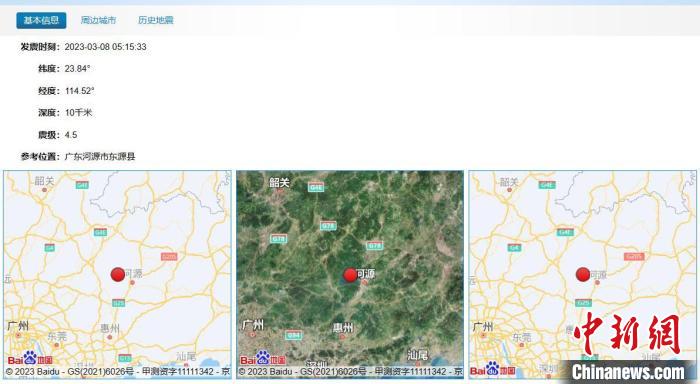This screenshot has height=384, width=700.
Task: Click the red epicenter marker on left map
Action: click(118, 274)
